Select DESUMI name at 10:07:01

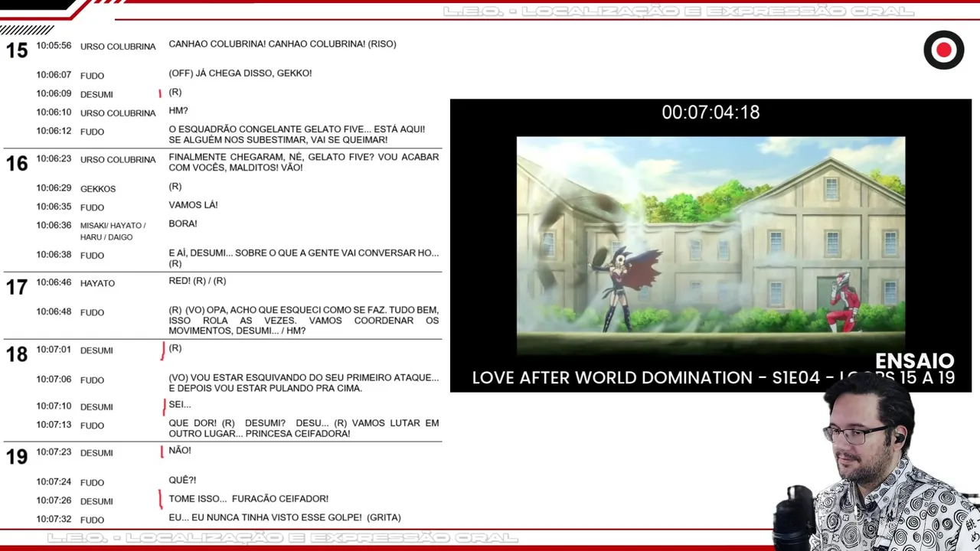(96, 350)
